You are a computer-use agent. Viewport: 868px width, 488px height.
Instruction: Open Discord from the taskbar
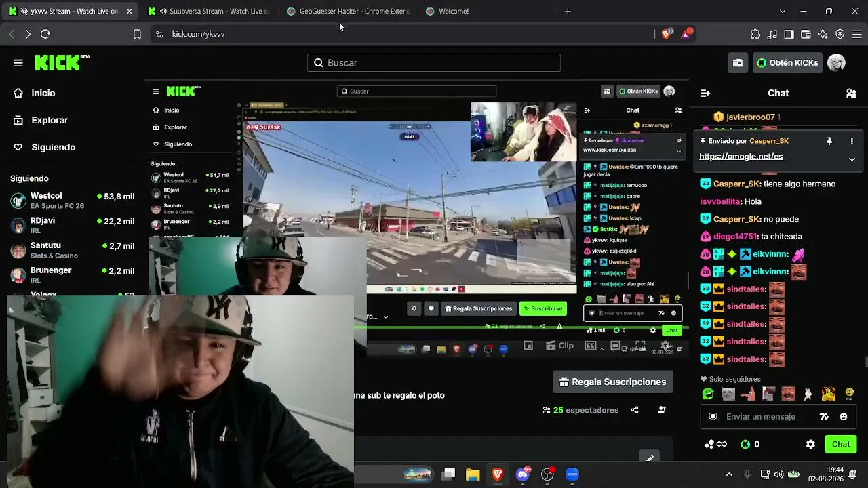[x=523, y=474]
